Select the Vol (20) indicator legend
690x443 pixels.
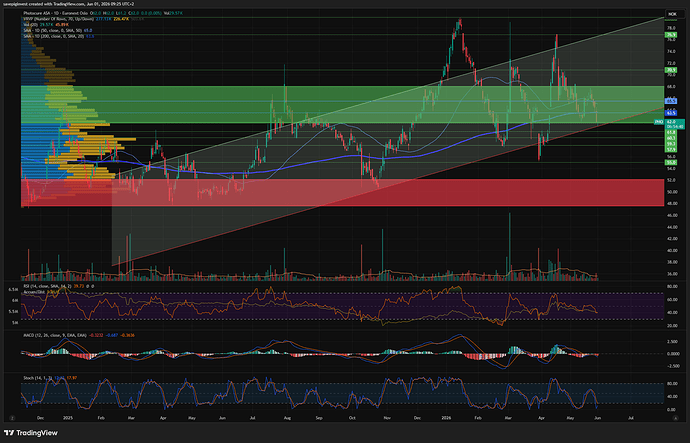30,25
